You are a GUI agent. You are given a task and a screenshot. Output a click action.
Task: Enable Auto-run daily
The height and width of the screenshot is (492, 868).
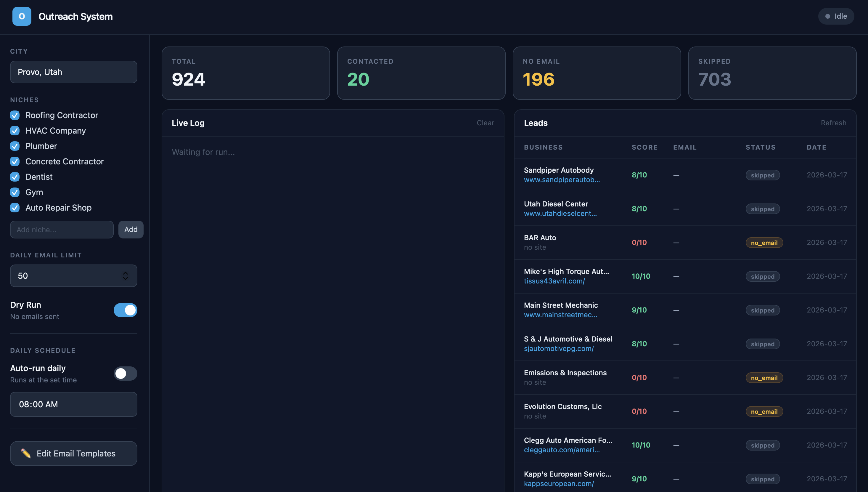(x=125, y=374)
